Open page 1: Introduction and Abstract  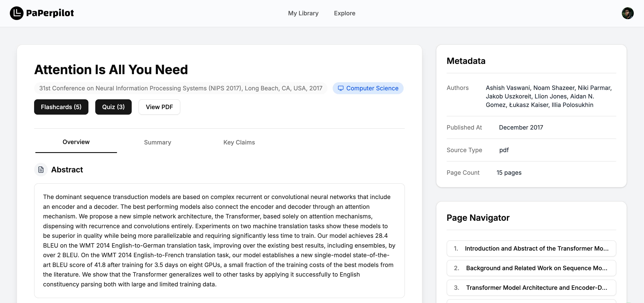point(531,248)
